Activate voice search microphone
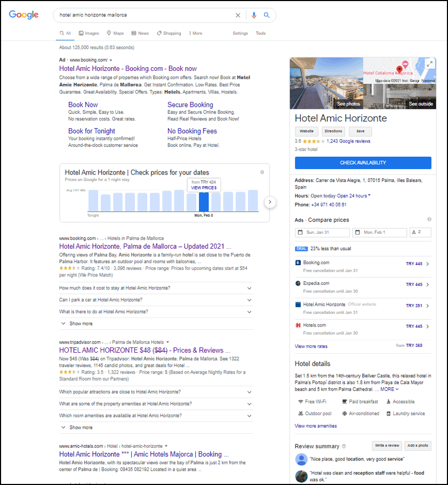 point(253,15)
